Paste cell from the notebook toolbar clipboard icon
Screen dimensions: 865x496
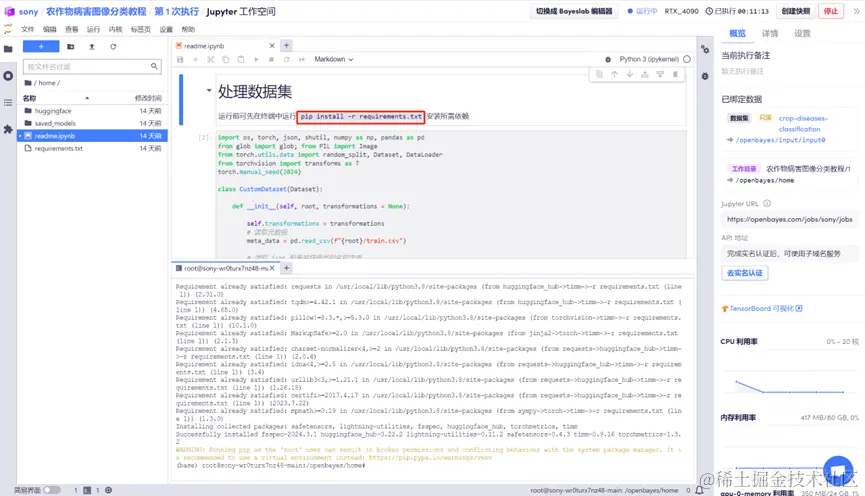pyautogui.click(x=241, y=59)
